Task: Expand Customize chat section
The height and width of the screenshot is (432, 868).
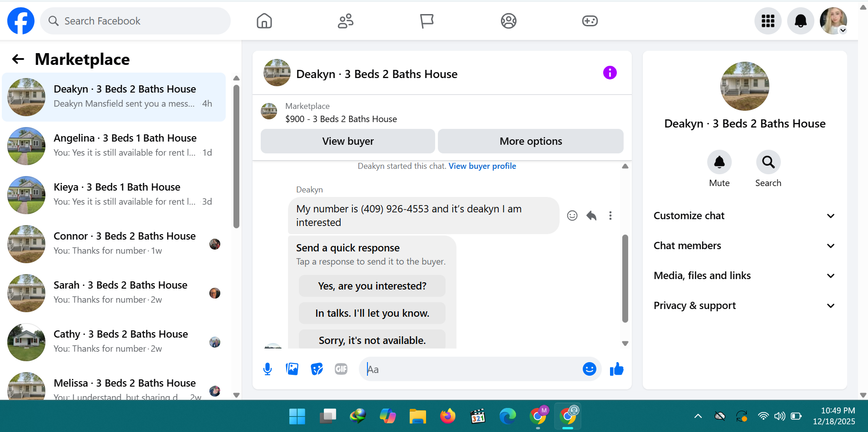Action: tap(744, 216)
